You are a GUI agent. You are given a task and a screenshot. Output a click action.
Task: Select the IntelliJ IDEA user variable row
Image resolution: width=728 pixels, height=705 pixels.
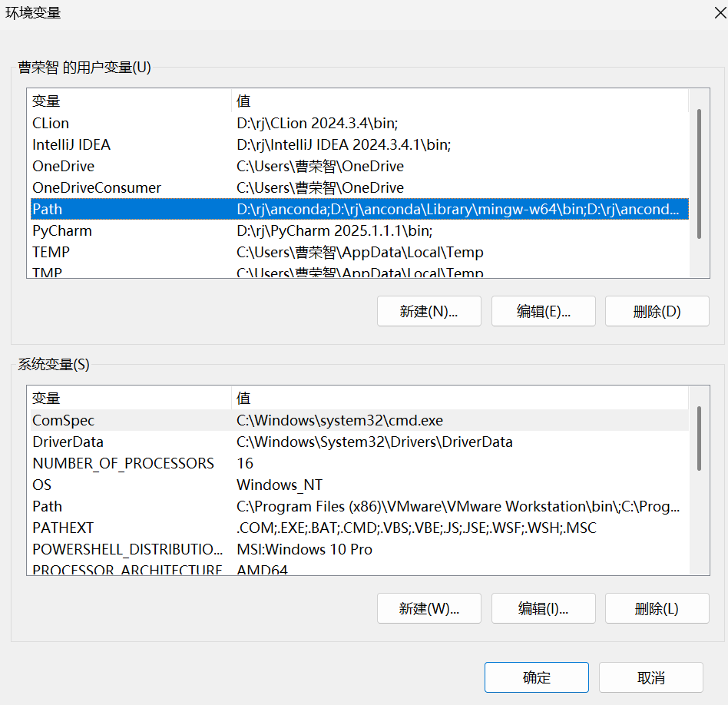pos(360,144)
